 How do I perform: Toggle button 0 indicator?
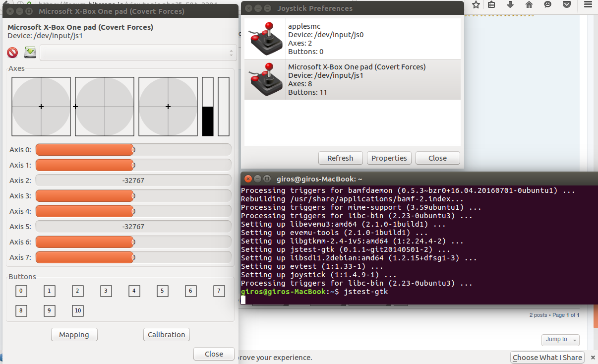[21, 291]
